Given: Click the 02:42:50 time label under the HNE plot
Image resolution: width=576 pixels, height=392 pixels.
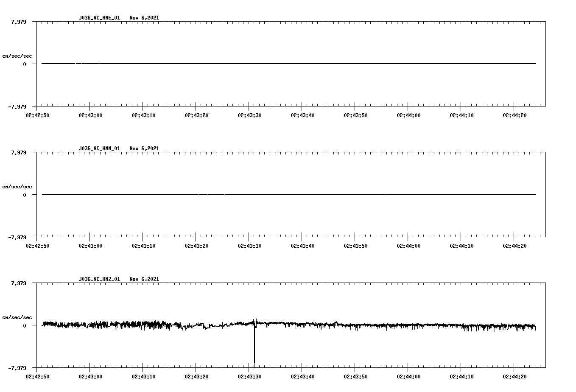Looking at the screenshot, I should pyautogui.click(x=37, y=115).
